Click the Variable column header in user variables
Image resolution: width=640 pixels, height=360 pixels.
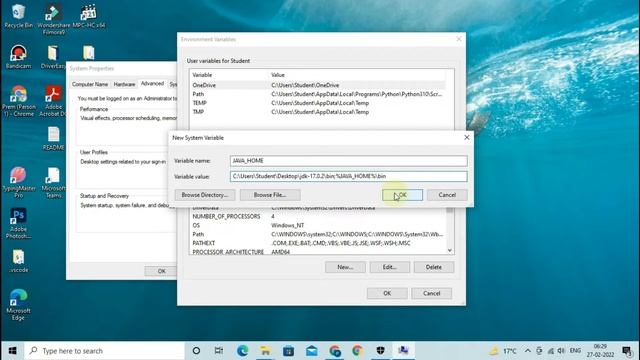click(x=229, y=75)
